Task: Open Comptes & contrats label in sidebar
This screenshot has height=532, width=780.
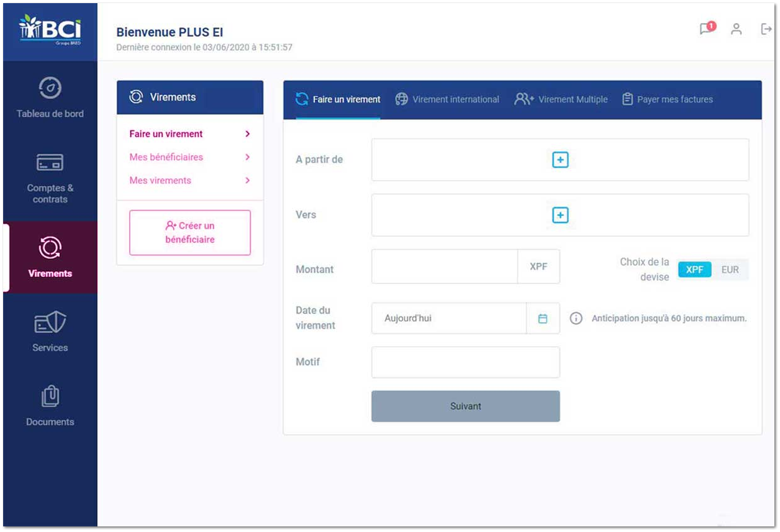Action: 50,194
